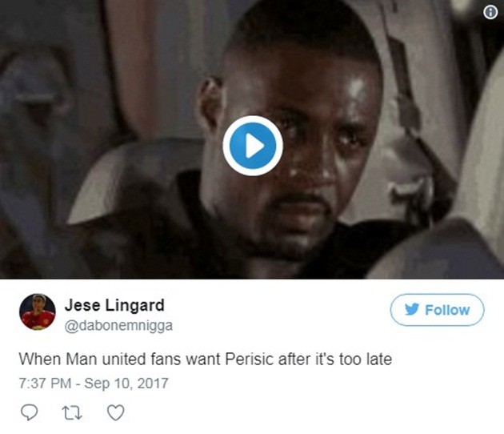
Task: Open the info icon on the video corner
Action: click(490, 13)
